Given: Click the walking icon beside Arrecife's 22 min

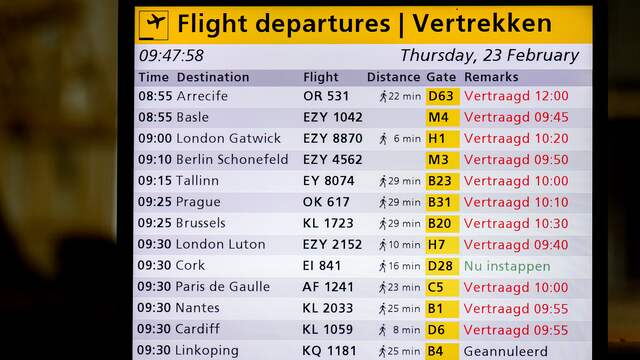Looking at the screenshot, I should pyautogui.click(x=383, y=97).
